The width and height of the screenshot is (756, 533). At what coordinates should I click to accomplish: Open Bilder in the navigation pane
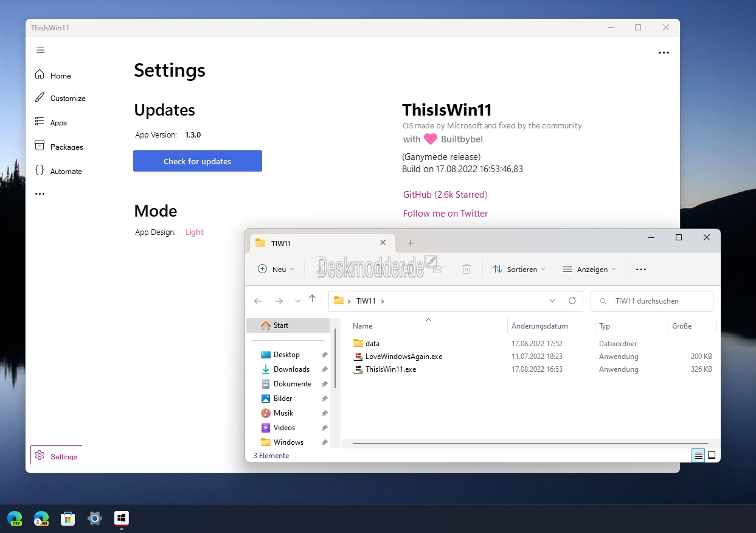[x=282, y=399]
